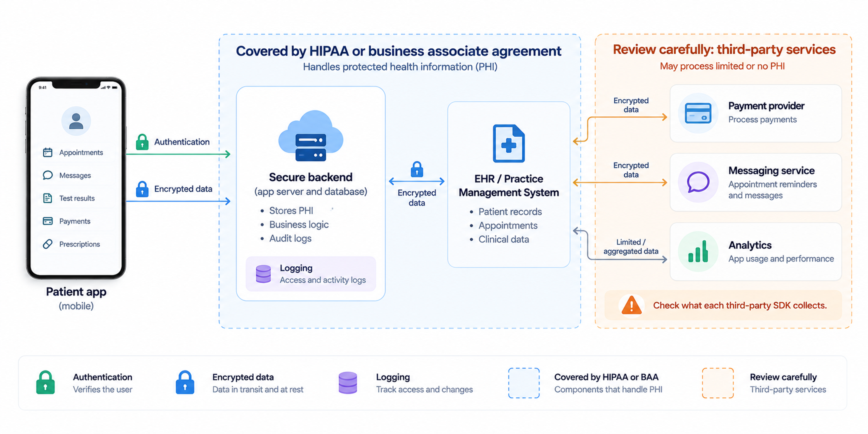868x434 pixels.
Task: Click 'Audit logs' bullet
Action: (x=290, y=238)
